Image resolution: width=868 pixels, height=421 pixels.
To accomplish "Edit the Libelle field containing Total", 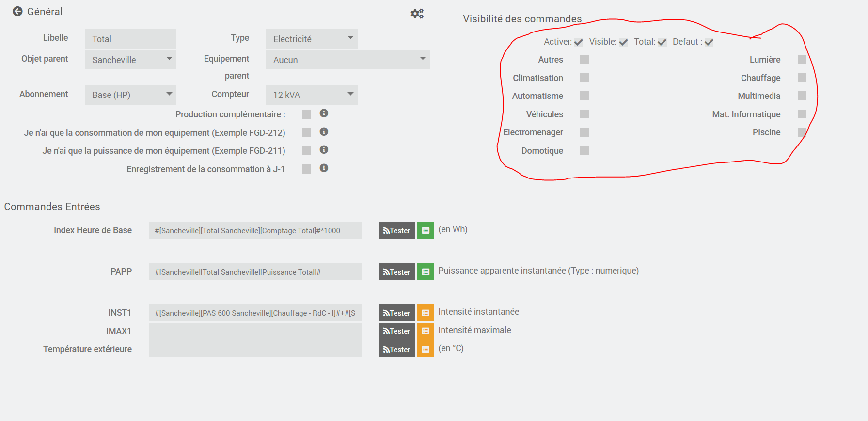I will (130, 39).
